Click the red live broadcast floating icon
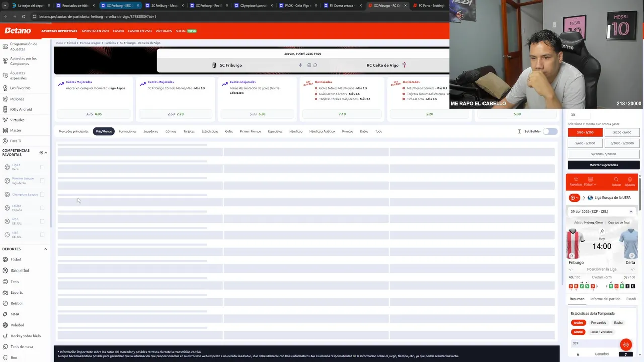 pyautogui.click(x=626, y=345)
